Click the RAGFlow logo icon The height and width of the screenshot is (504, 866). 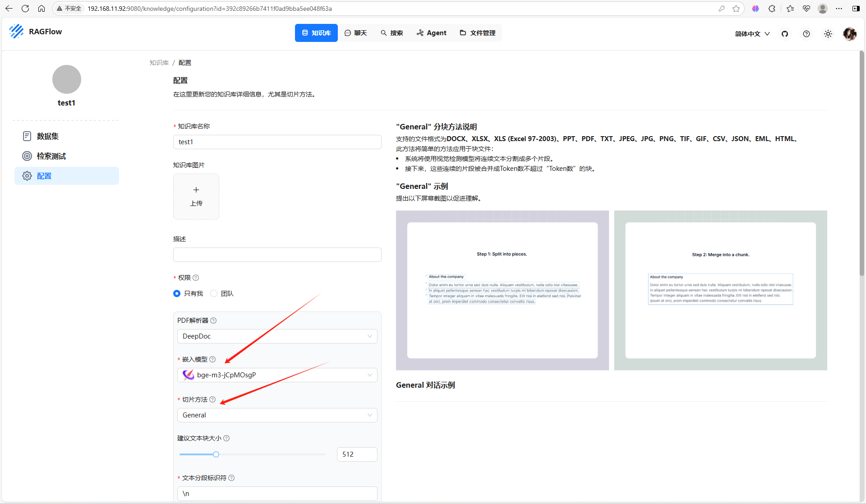pos(16,32)
